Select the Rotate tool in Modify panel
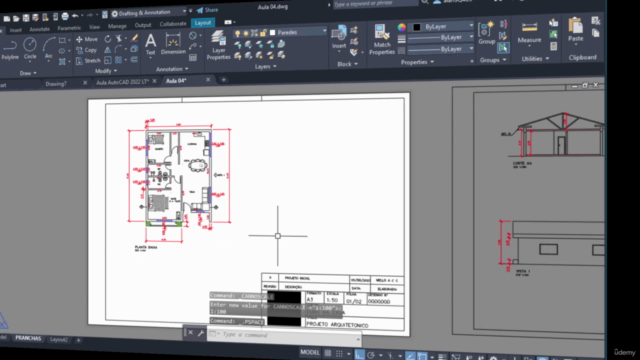Viewport: 640px width, 360px height. click(107, 39)
